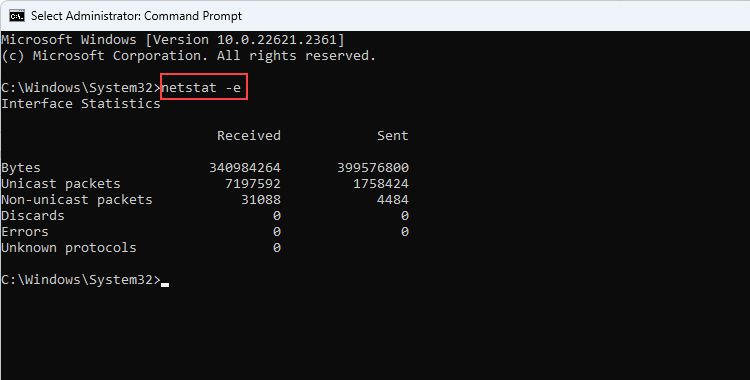750x380 pixels.
Task: Click the 'Received' column header
Action: click(249, 135)
